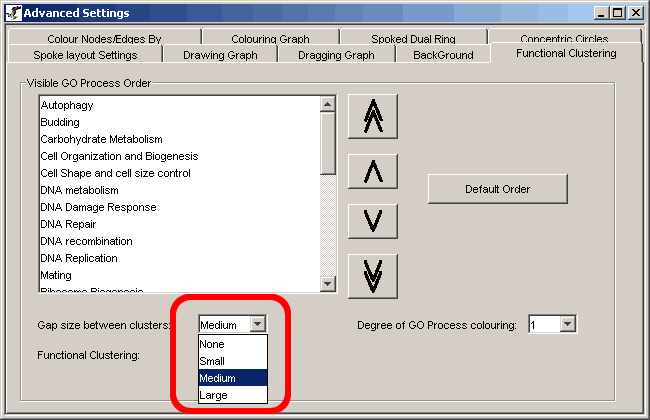
Task: Maximize the Advanced Settings window
Action: (618, 12)
